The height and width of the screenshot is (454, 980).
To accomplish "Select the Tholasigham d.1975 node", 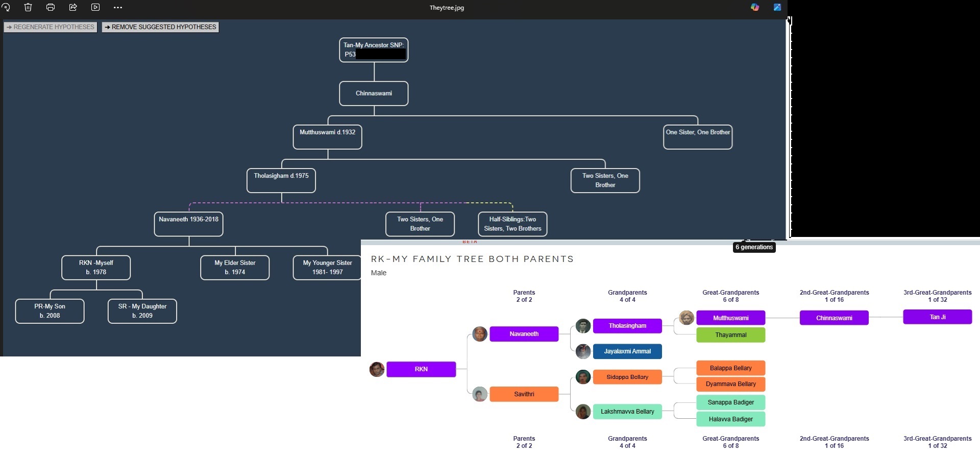I will coord(281,180).
